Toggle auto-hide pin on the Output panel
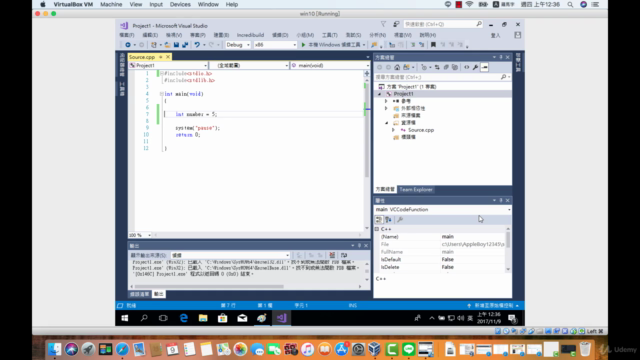Viewport: 640px width, 360px height. [359, 246]
